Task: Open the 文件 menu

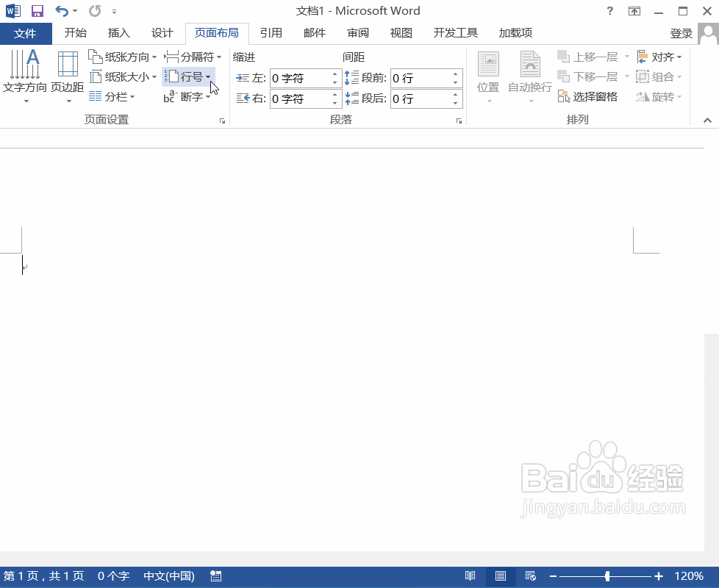Action: click(x=26, y=33)
